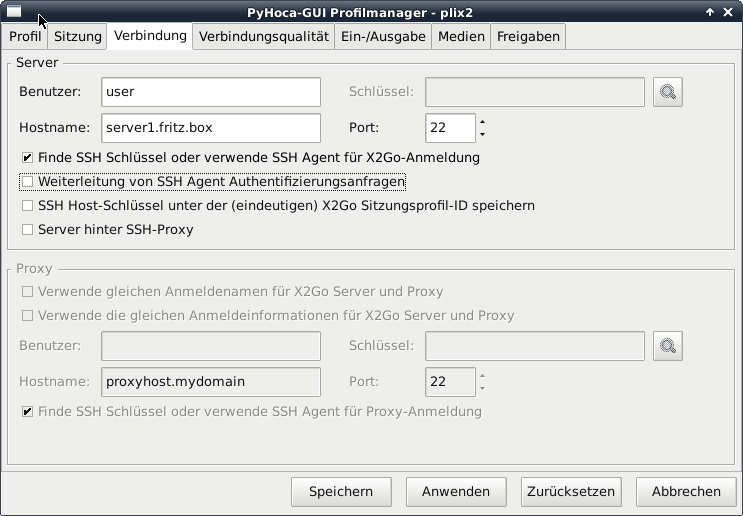Check the 'Server hinter SSH-Proxy' option
This screenshot has height=516, width=743.
point(27,230)
